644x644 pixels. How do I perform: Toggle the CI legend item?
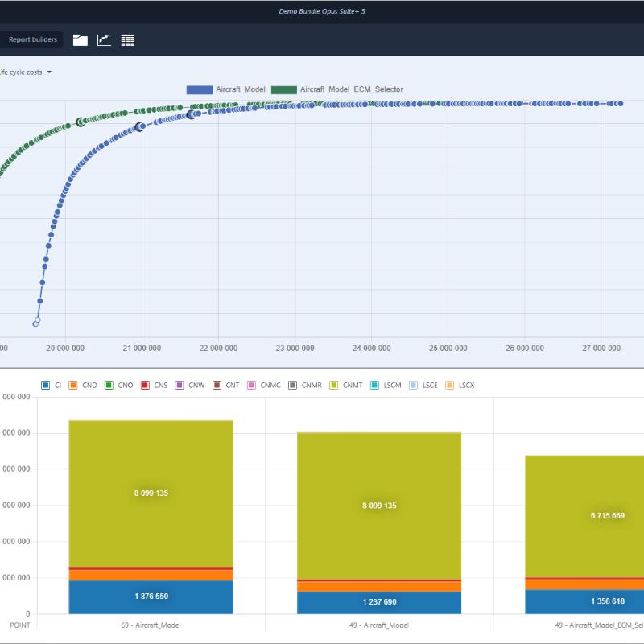[52, 386]
